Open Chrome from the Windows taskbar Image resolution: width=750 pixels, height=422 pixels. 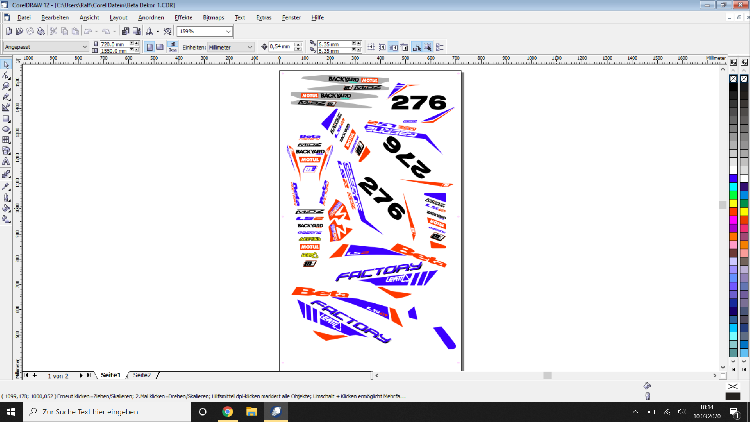[x=227, y=411]
